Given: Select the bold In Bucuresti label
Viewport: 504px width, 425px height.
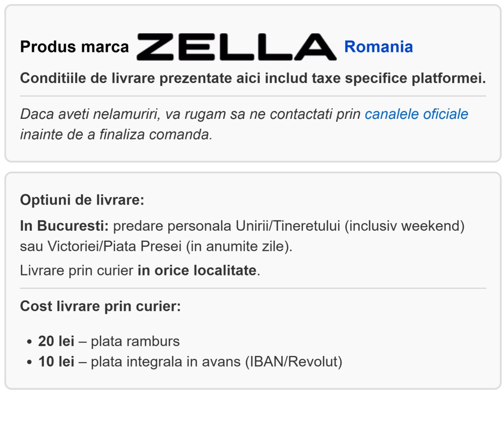Looking at the screenshot, I should click(x=65, y=226).
